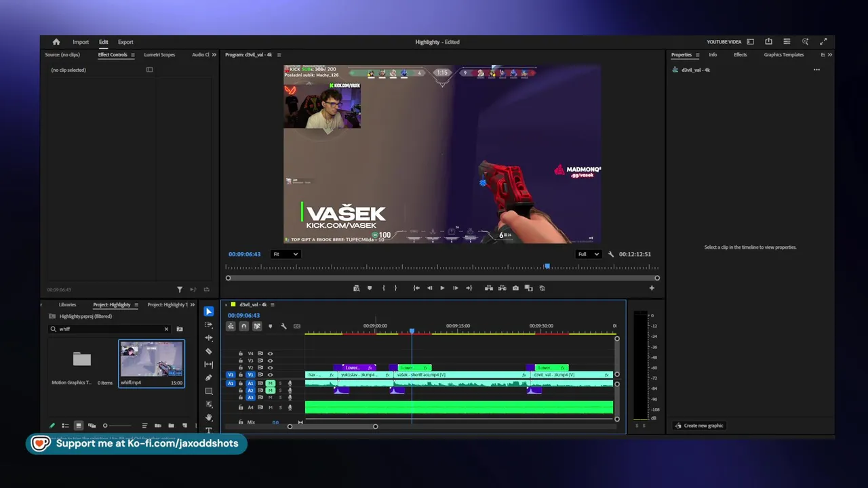This screenshot has height=488, width=868.
Task: Select the Track Select Forward tool
Action: click(209, 325)
